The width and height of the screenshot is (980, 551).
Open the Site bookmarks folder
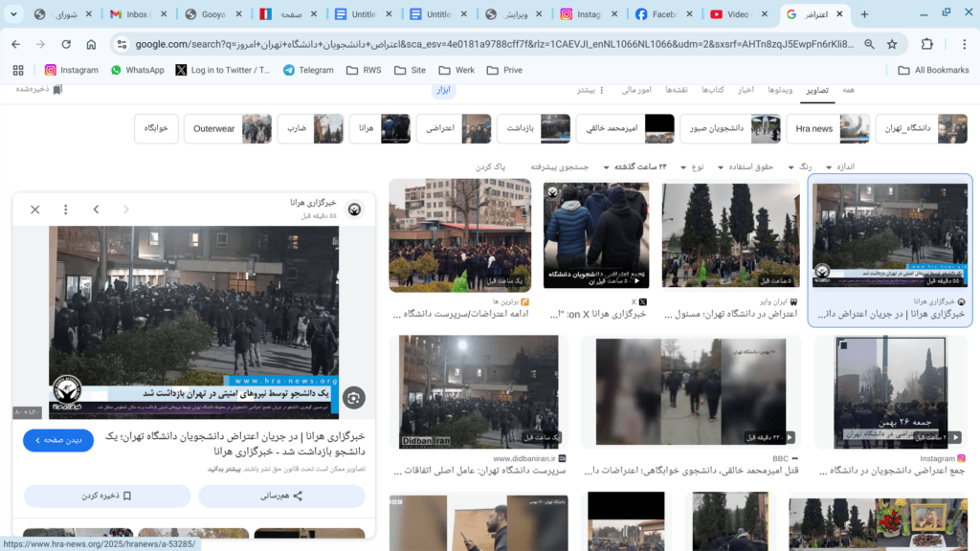410,70
